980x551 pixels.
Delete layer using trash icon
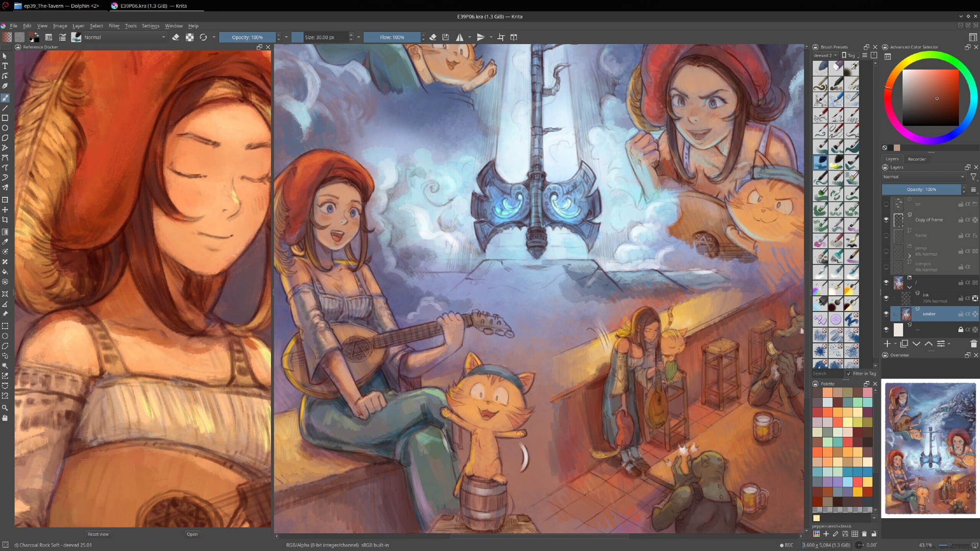[x=973, y=344]
